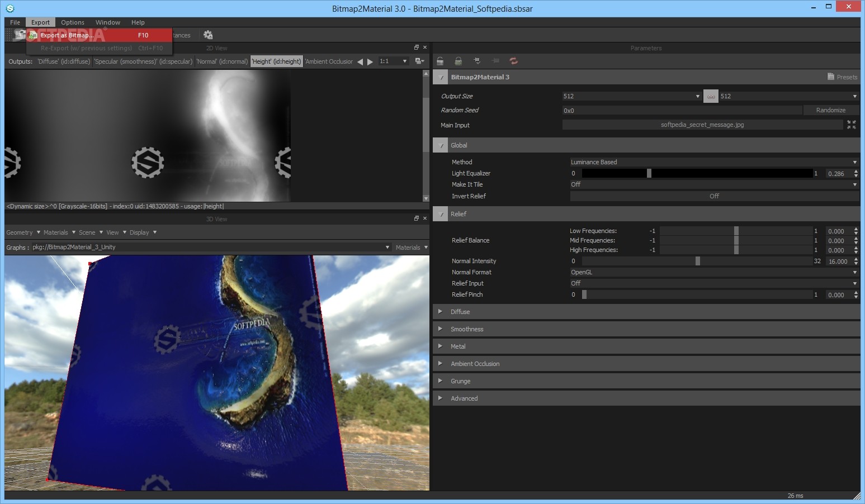This screenshot has width=865, height=504.
Task: Open the Options menu
Action: click(73, 22)
